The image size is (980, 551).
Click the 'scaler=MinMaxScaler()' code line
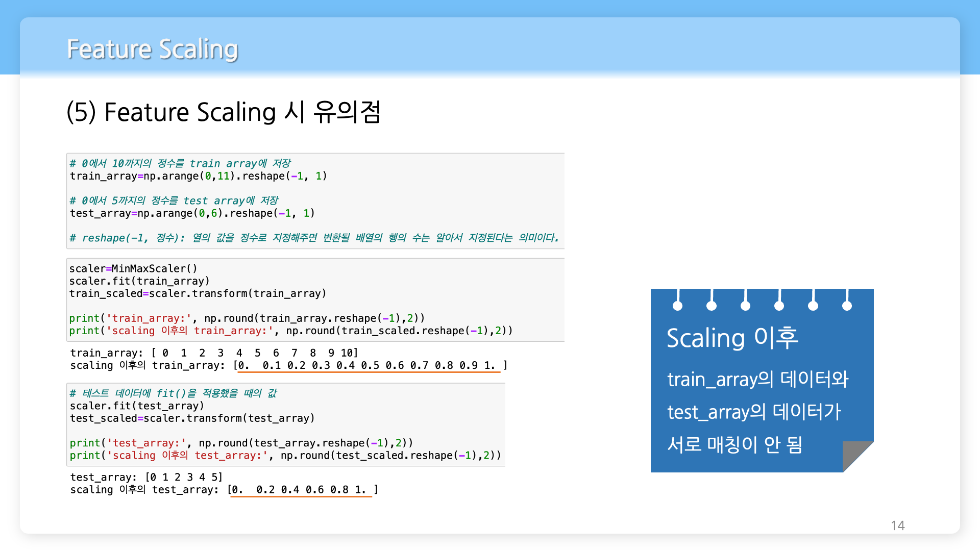[x=133, y=269]
